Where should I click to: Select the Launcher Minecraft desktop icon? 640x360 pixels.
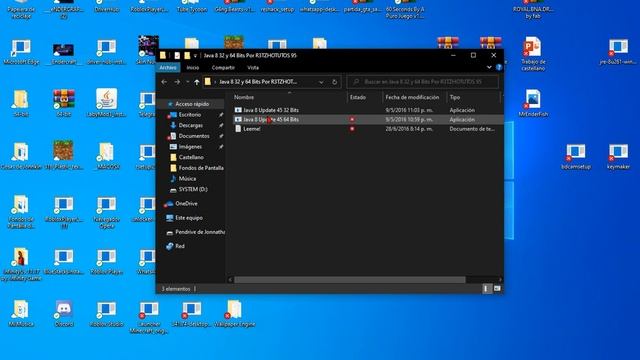click(x=149, y=317)
